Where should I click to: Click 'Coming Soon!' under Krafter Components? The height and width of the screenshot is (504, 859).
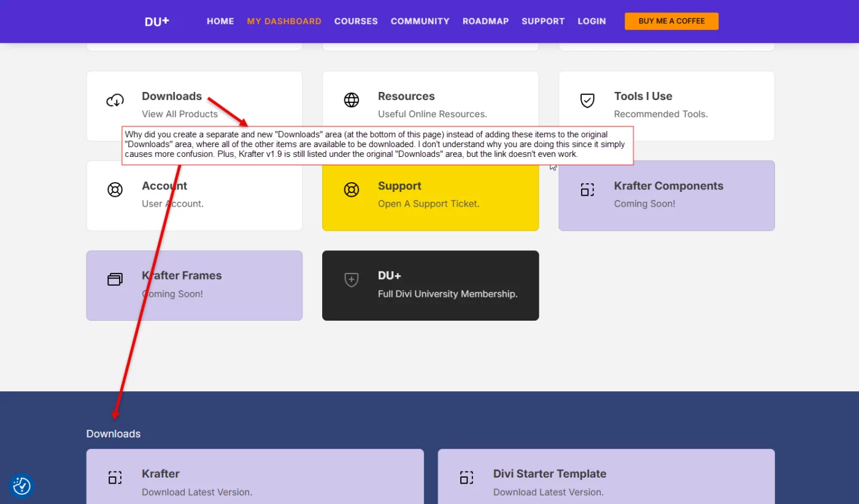[x=644, y=204]
